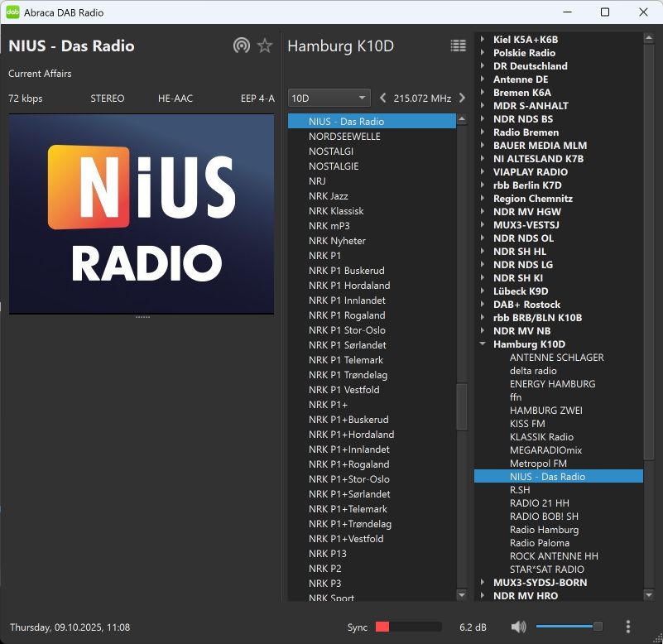Go to previous channel frequency arrow

pos(382,98)
